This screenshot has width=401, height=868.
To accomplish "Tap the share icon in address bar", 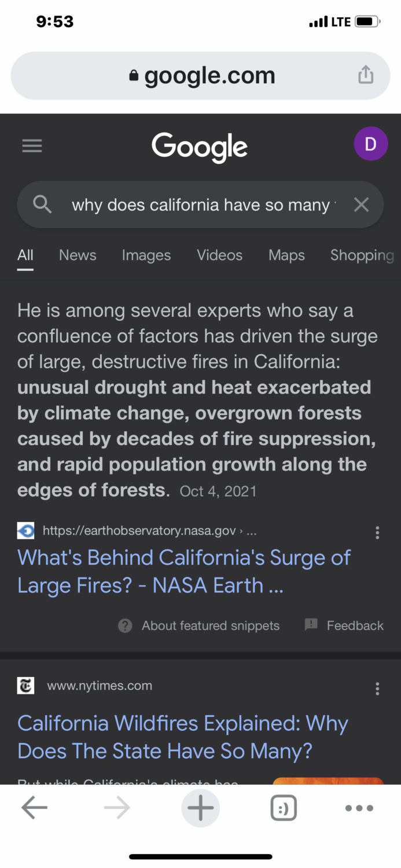I will (366, 75).
